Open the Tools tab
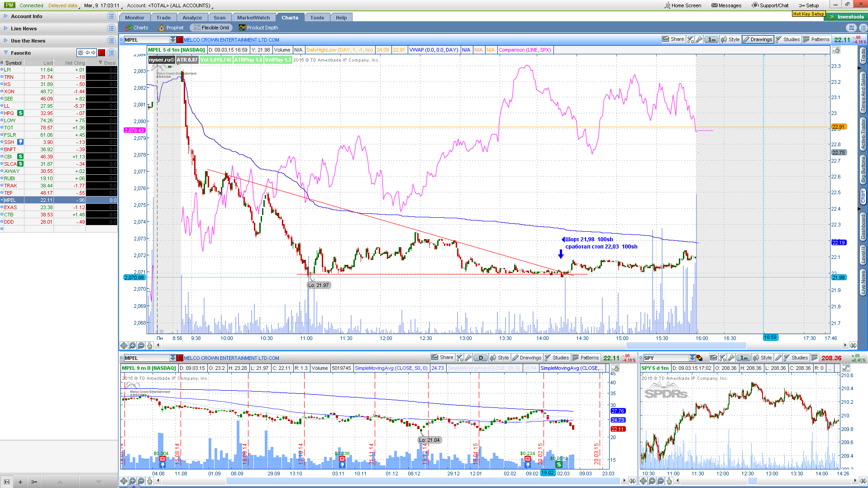 coord(317,18)
